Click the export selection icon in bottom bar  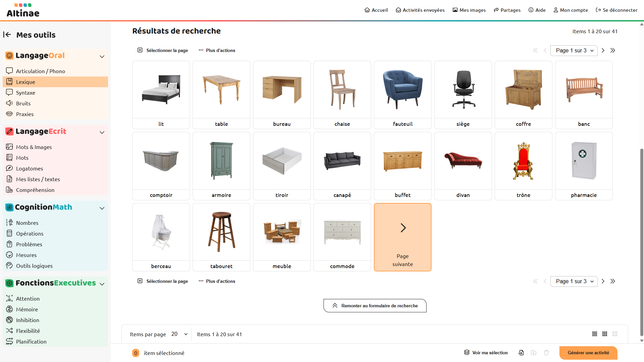tap(521, 353)
